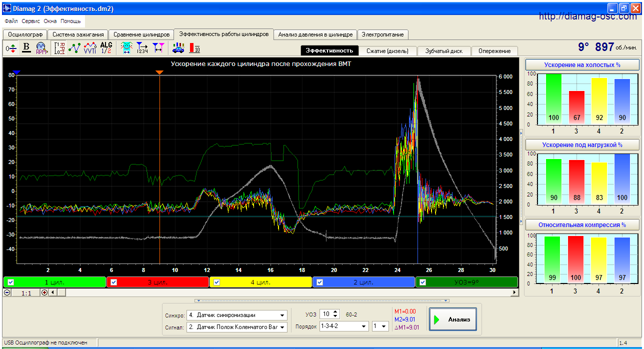Switch to the Электропитание tab
Image resolution: width=644 pixels, height=349 pixels.
click(x=383, y=34)
